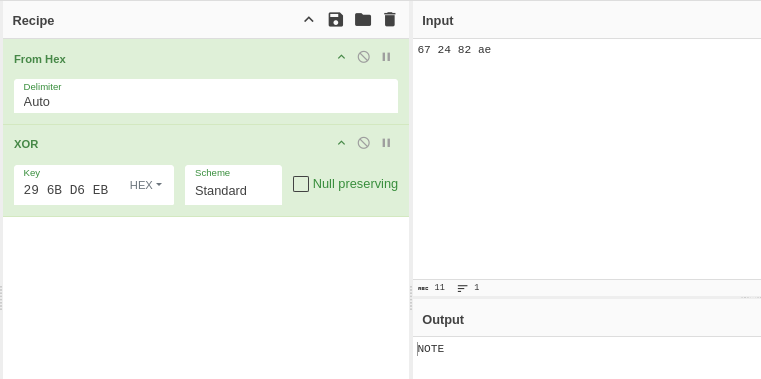Load a recipe via folder icon
Viewport: 761px width, 379px height.
363,20
